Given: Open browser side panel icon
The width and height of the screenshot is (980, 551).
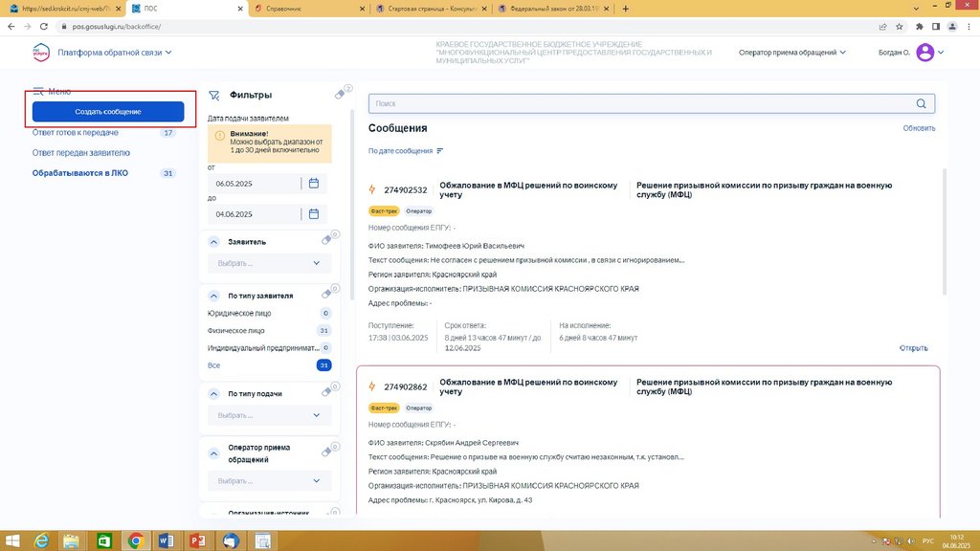Looking at the screenshot, I should point(936,26).
